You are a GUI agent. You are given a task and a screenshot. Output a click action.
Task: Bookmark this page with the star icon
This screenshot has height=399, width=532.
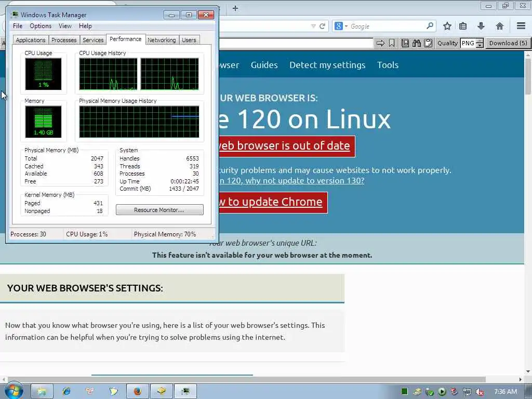click(x=447, y=26)
